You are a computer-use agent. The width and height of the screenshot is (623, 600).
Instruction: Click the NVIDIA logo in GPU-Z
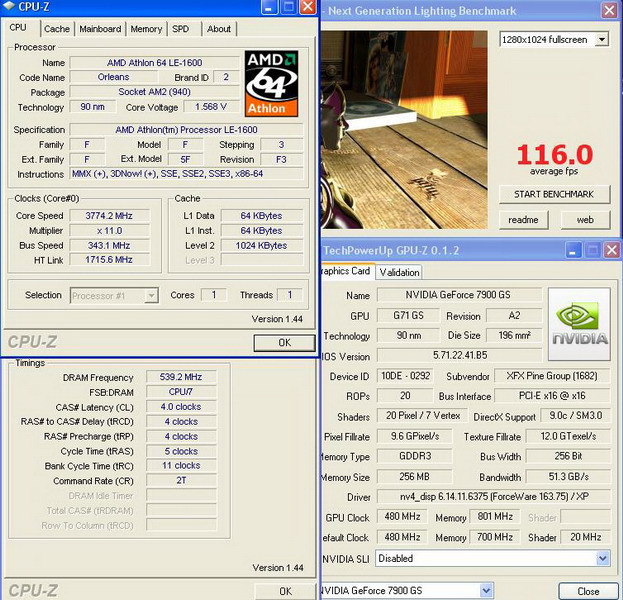[579, 324]
